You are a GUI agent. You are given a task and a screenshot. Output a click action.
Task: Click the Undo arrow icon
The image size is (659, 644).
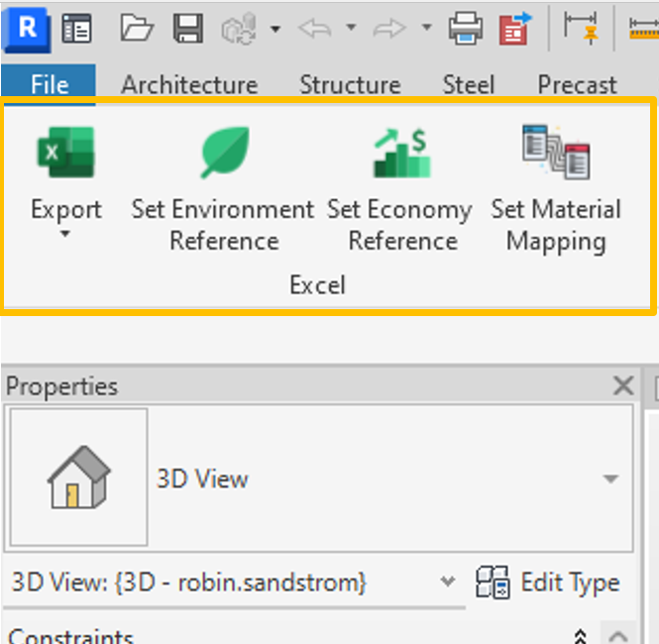pyautogui.click(x=315, y=29)
